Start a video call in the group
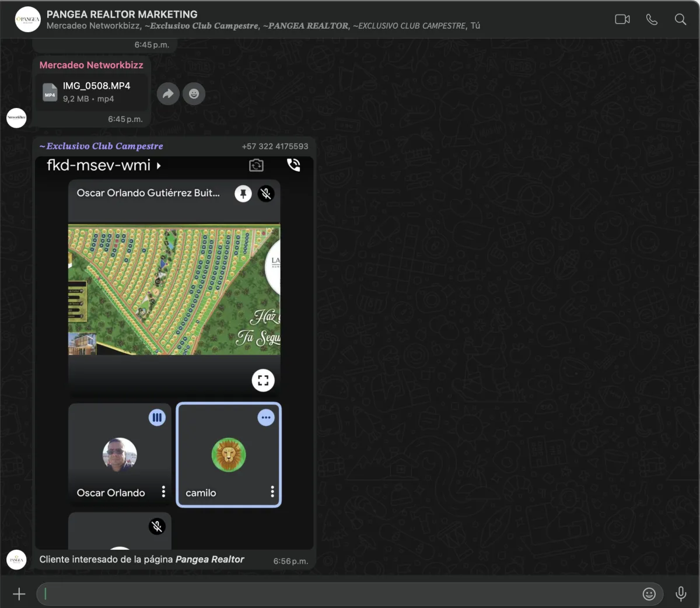The width and height of the screenshot is (700, 608). (x=622, y=19)
